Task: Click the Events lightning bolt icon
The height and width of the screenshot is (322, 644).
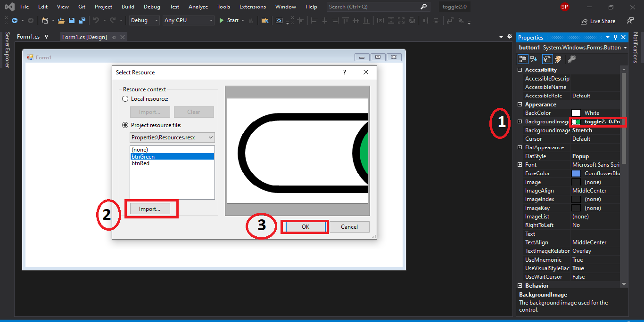Action: point(558,59)
